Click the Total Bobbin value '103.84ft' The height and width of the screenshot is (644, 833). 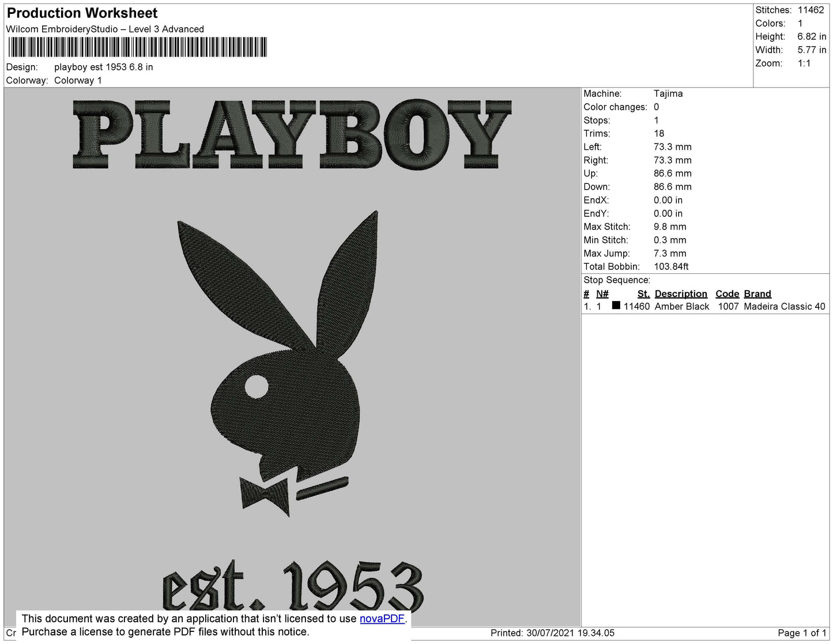point(671,266)
